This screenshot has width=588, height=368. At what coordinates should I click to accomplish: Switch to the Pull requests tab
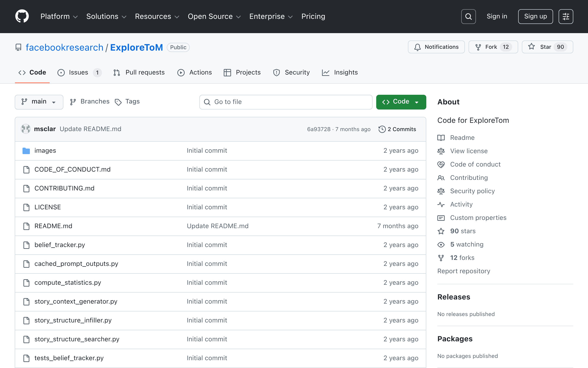139,72
